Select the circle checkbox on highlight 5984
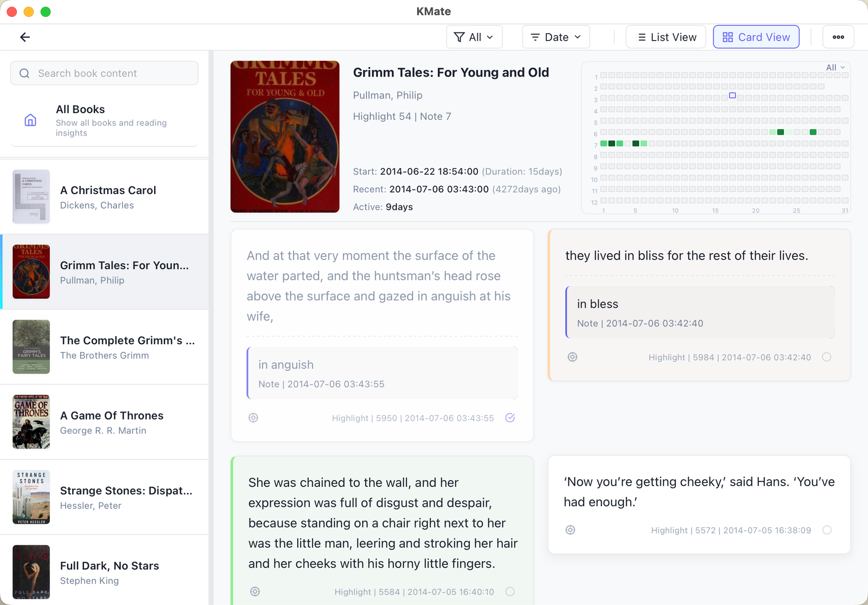Screen dimensions: 868x605 click(x=826, y=357)
